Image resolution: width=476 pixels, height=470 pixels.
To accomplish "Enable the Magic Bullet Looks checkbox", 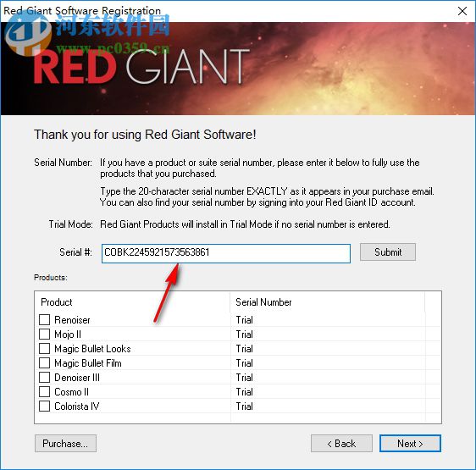I will (x=44, y=348).
